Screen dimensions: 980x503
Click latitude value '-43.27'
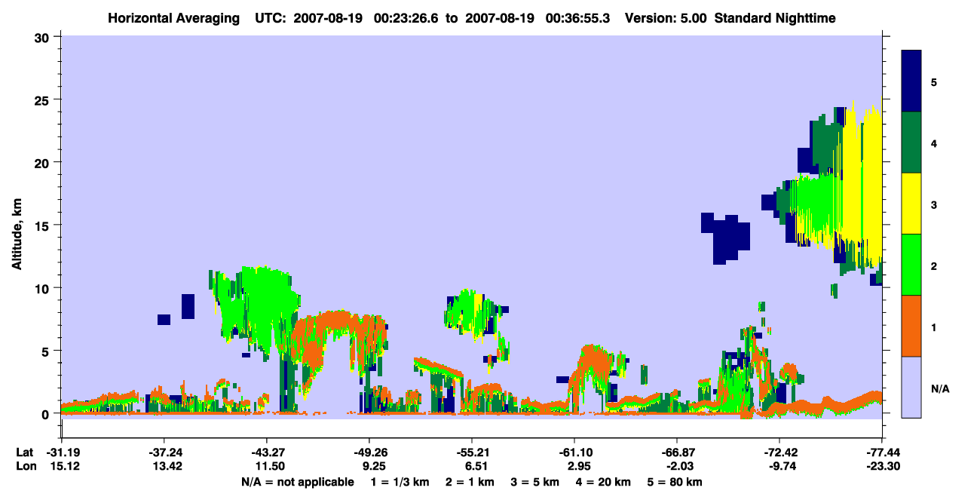[x=266, y=452]
